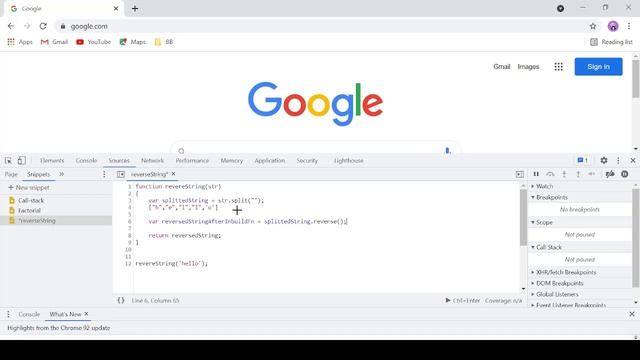Open the Snippets pane options menu
The image size is (640, 360).
(104, 174)
